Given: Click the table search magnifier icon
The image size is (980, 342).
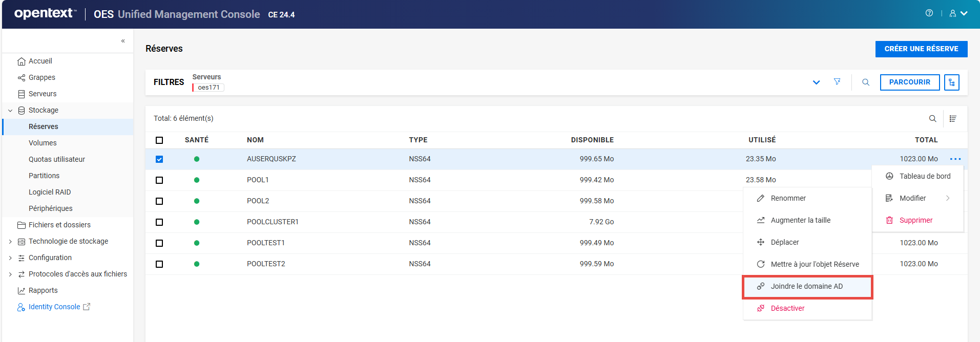Looking at the screenshot, I should pos(932,119).
